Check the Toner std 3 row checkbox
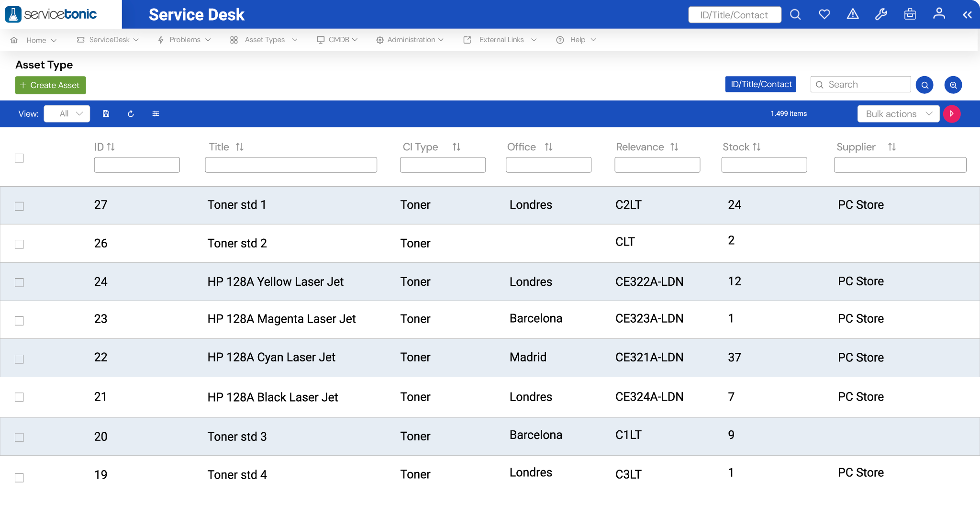The width and height of the screenshot is (980, 517). click(19, 438)
